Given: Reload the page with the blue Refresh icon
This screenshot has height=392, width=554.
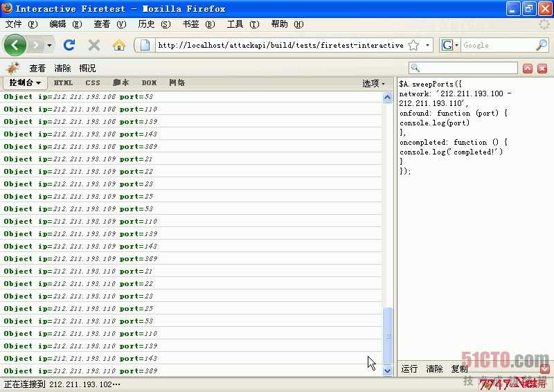Looking at the screenshot, I should tap(69, 45).
